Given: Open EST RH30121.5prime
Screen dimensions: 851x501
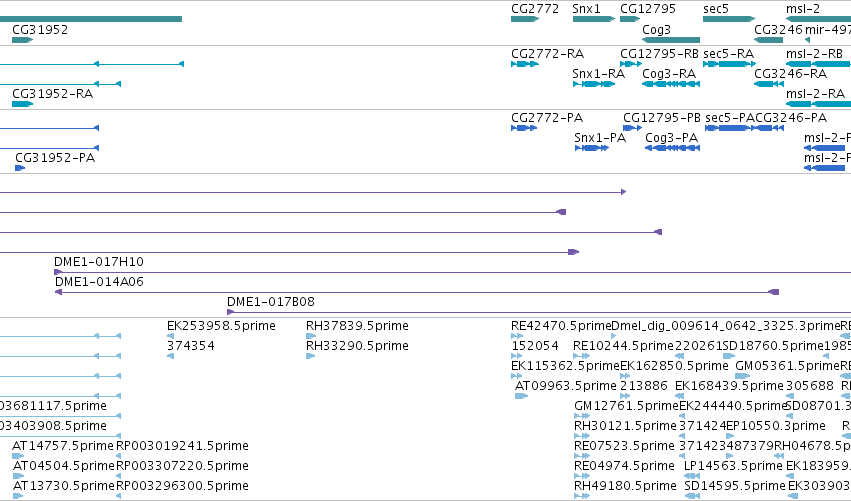Looking at the screenshot, I should [625, 426].
